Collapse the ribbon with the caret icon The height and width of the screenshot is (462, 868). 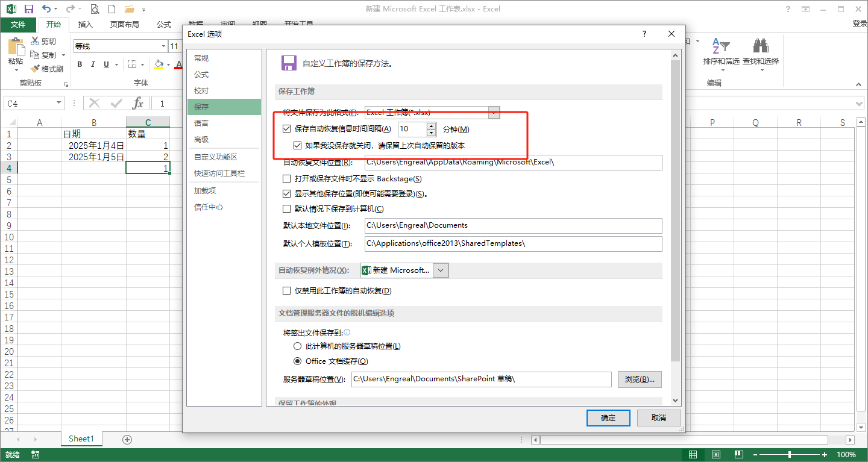tap(860, 84)
